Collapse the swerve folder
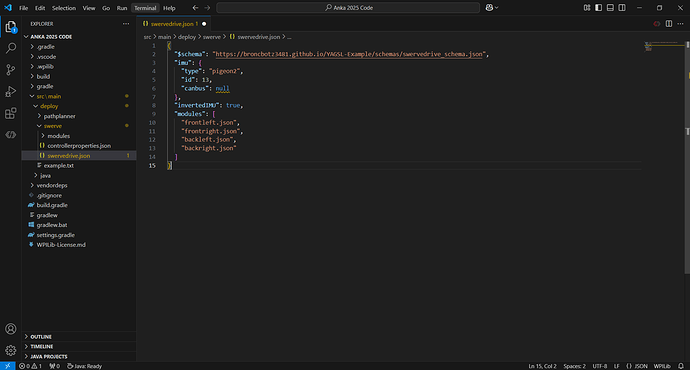 pyautogui.click(x=52, y=126)
